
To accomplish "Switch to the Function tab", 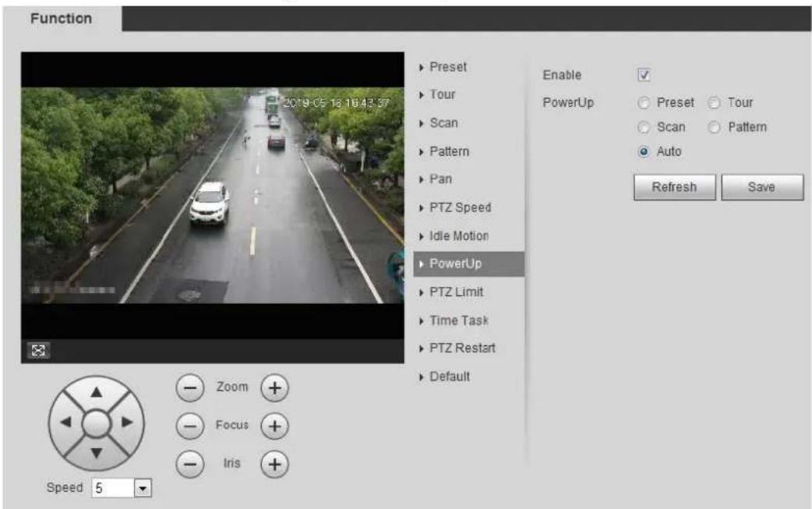I will (62, 19).
